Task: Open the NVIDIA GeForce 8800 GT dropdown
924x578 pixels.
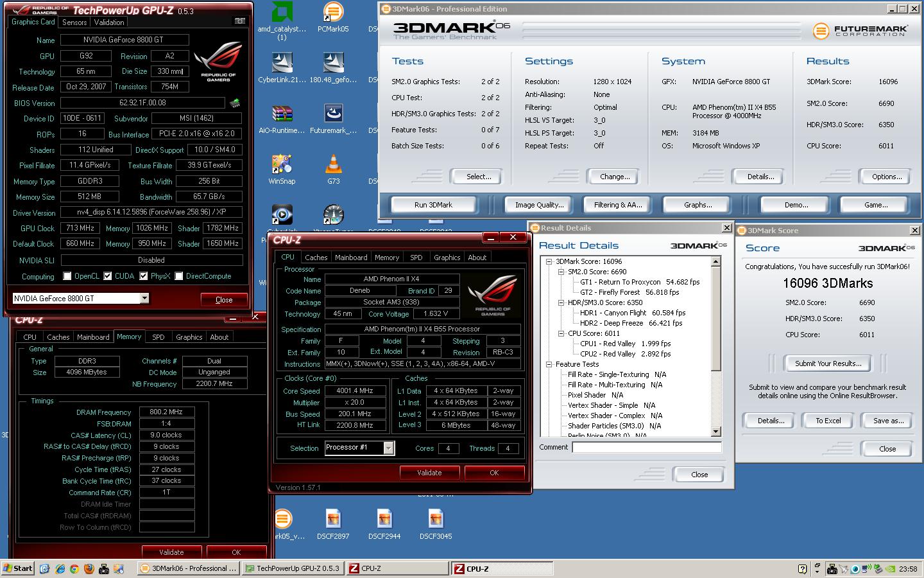Action: [144, 298]
